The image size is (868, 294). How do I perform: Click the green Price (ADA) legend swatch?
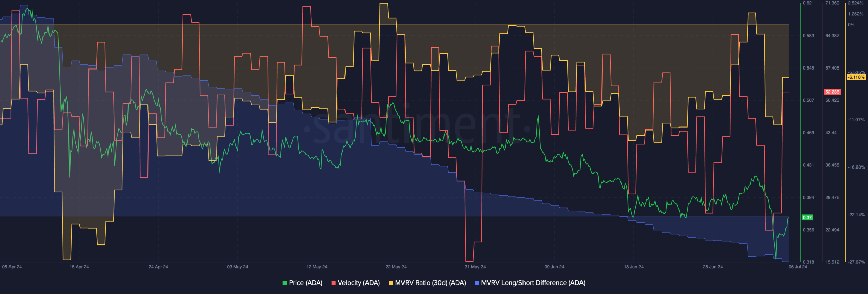click(284, 283)
